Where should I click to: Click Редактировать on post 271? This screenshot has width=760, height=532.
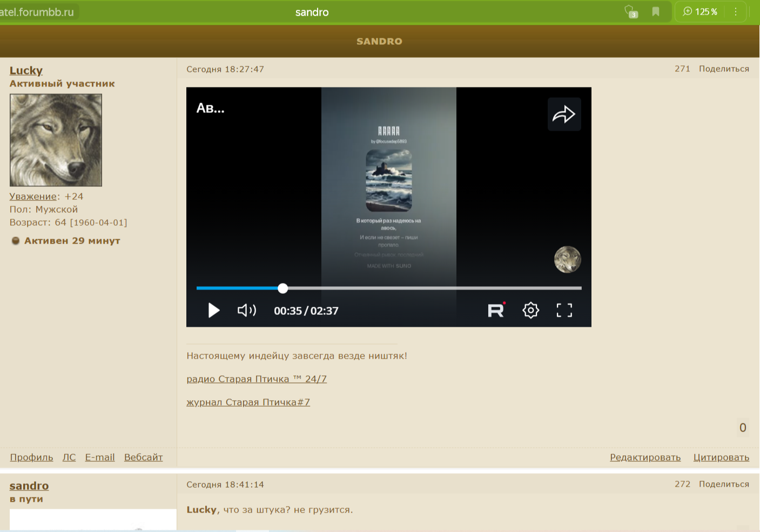pos(645,457)
